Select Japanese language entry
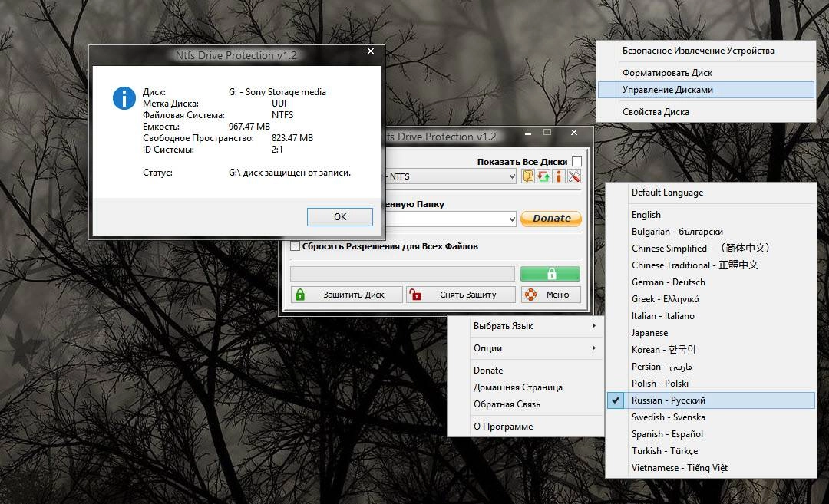 [711, 333]
